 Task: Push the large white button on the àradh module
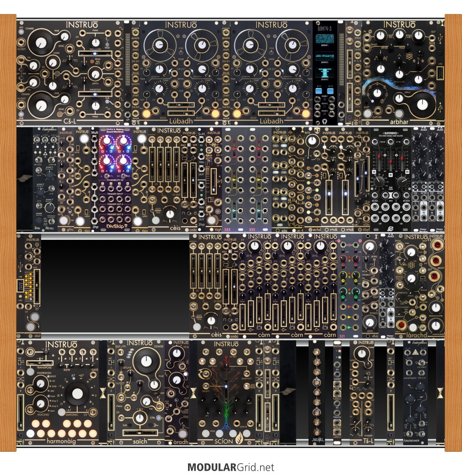point(183,433)
